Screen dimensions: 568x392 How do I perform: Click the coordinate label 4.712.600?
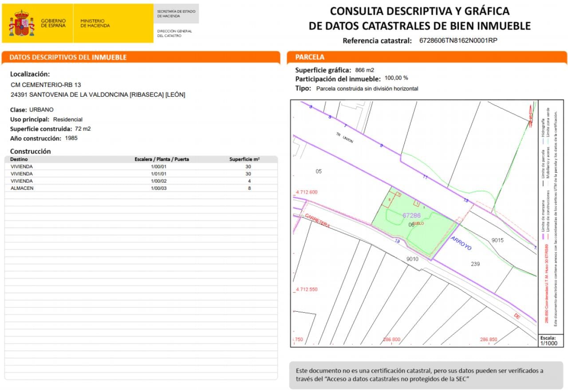[x=306, y=192]
